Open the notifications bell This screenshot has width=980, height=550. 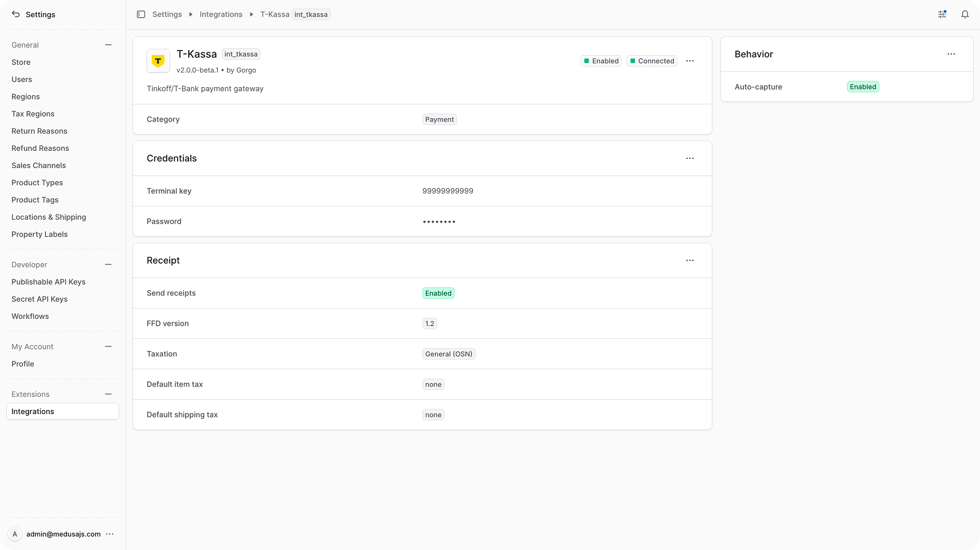(x=965, y=14)
